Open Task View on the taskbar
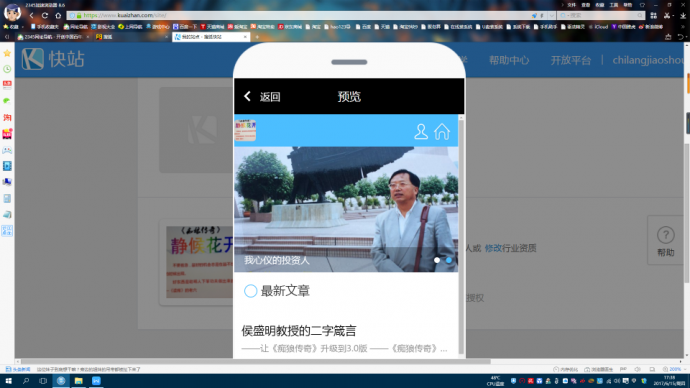Image resolution: width=690 pixels, height=388 pixels. click(43, 381)
